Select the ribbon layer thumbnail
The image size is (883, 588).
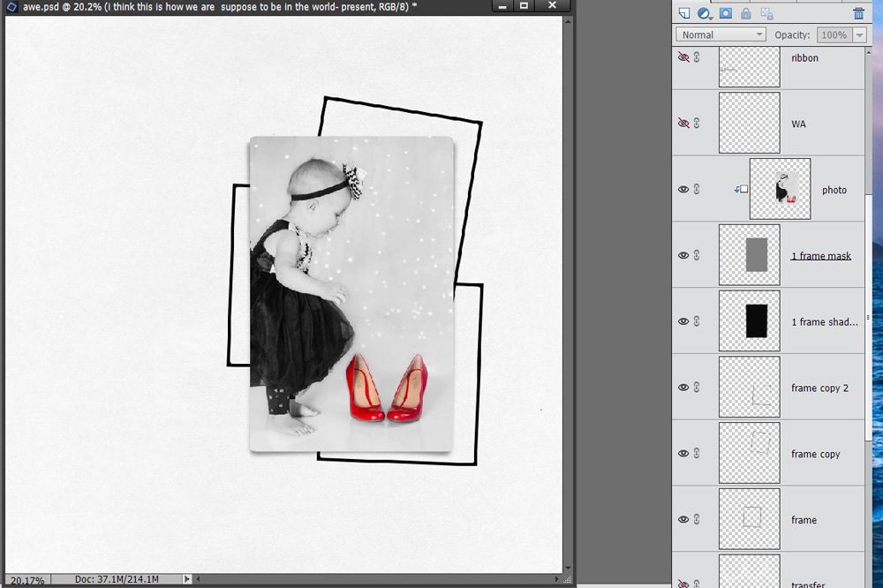[750, 66]
